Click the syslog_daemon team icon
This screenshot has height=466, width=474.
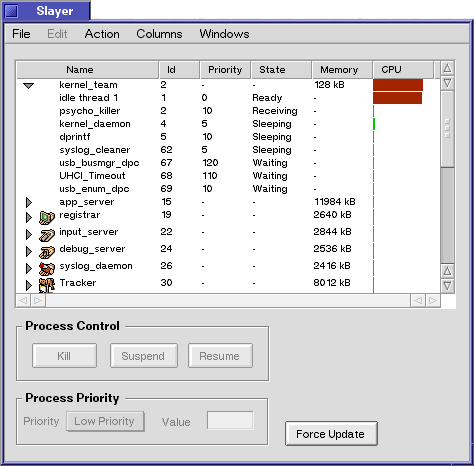tap(47, 269)
